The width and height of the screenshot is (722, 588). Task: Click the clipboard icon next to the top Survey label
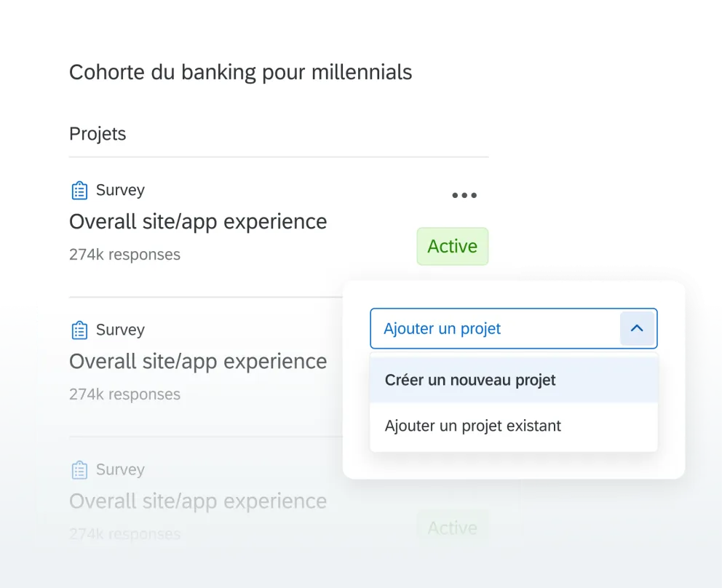tap(79, 189)
